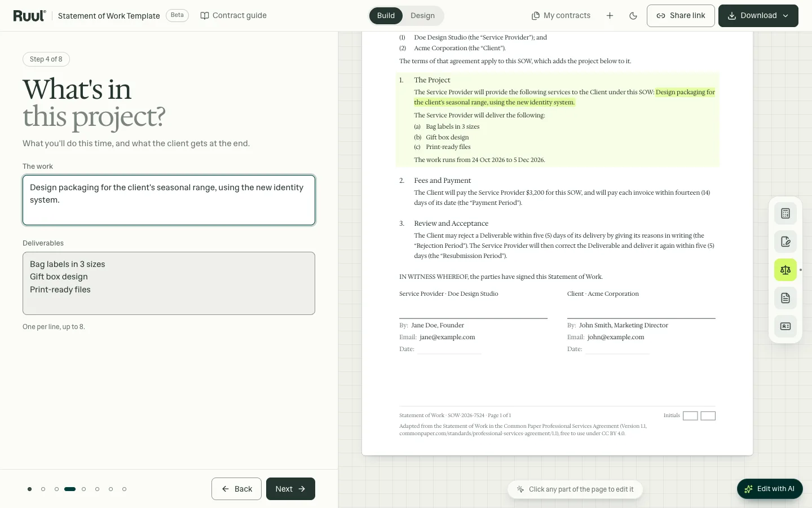This screenshot has height=508, width=812.
Task: Open the text document icon in side rail
Action: [x=785, y=298]
